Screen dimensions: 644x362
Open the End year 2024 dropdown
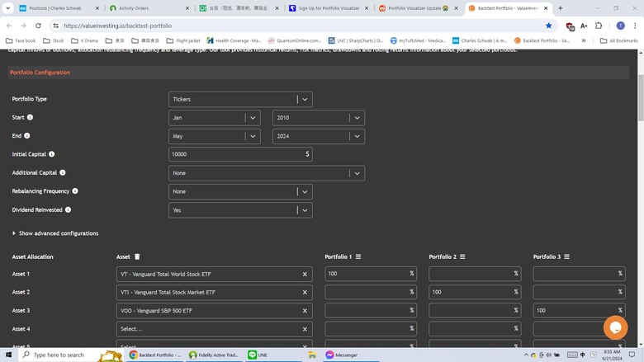click(x=319, y=136)
